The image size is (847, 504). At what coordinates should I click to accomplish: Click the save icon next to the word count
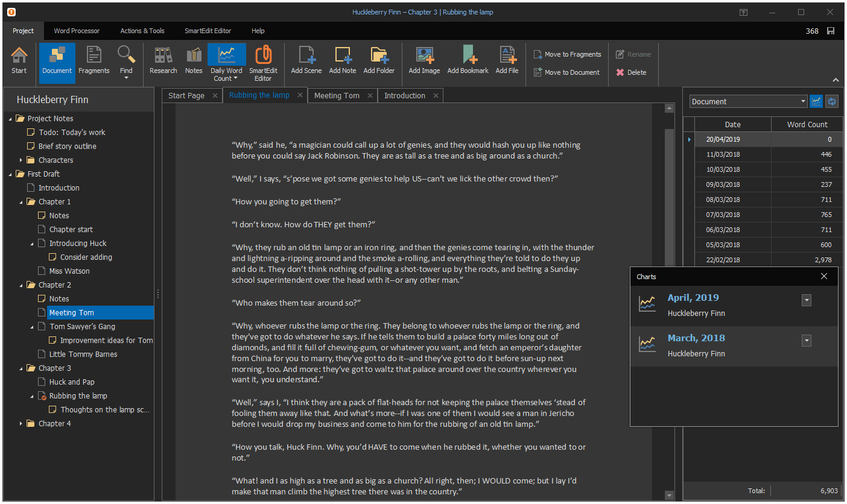[831, 30]
